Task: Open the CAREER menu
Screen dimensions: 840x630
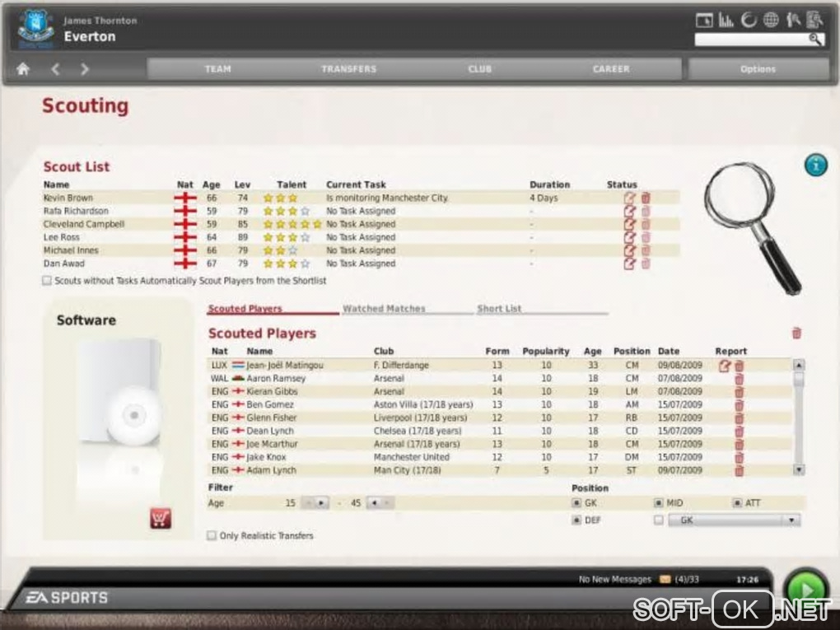Action: [x=611, y=69]
